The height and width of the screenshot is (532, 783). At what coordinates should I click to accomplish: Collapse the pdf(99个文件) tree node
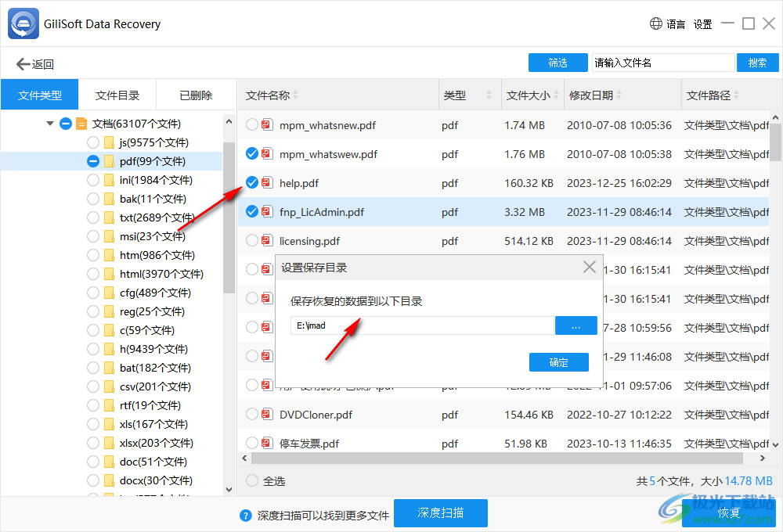[x=92, y=160]
